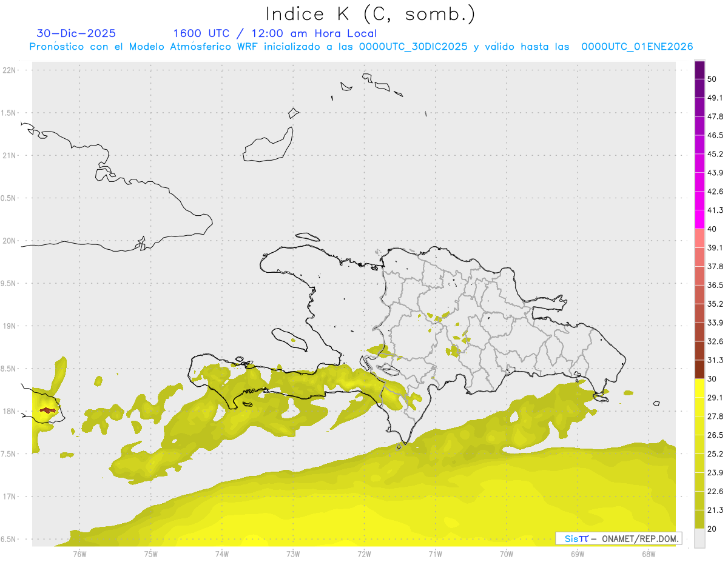Screen dimensions: 728x562
Task: Click the dark red K-index spot near 18N
Action: click(48, 410)
